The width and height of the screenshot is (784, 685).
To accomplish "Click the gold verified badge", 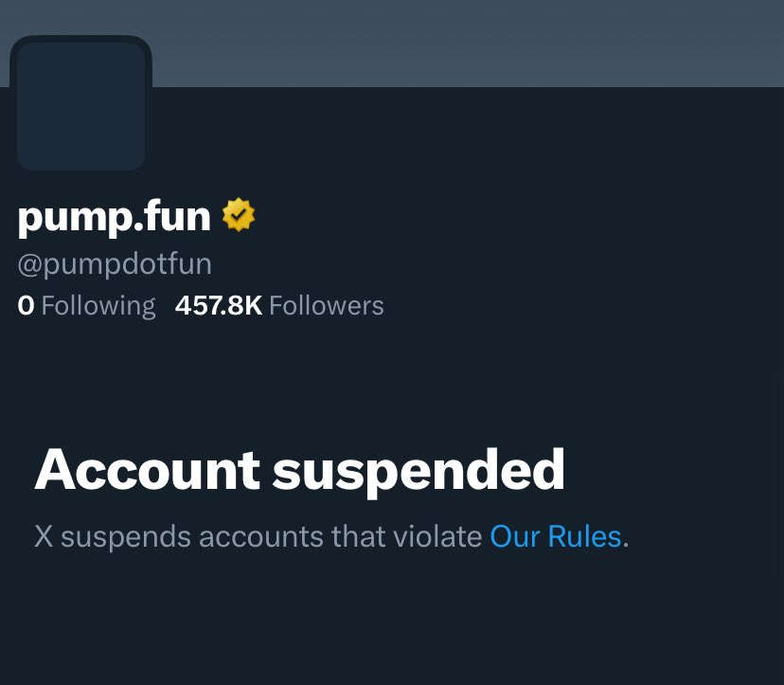I will click(239, 216).
